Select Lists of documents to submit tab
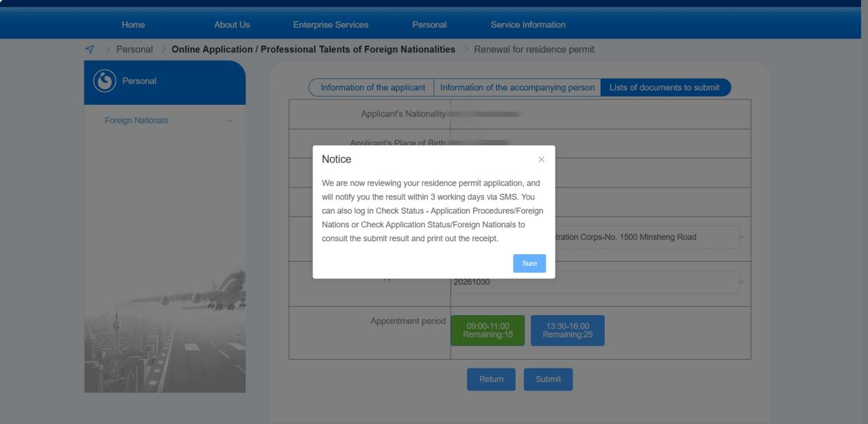 pos(665,88)
